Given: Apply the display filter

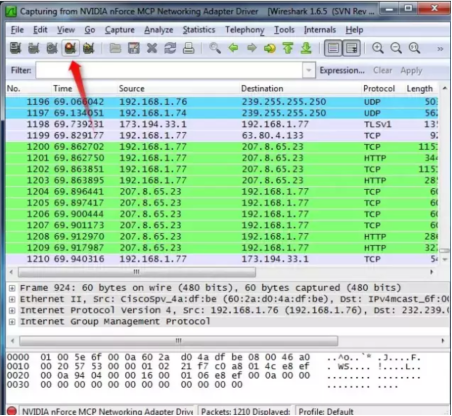Looking at the screenshot, I should coord(411,70).
